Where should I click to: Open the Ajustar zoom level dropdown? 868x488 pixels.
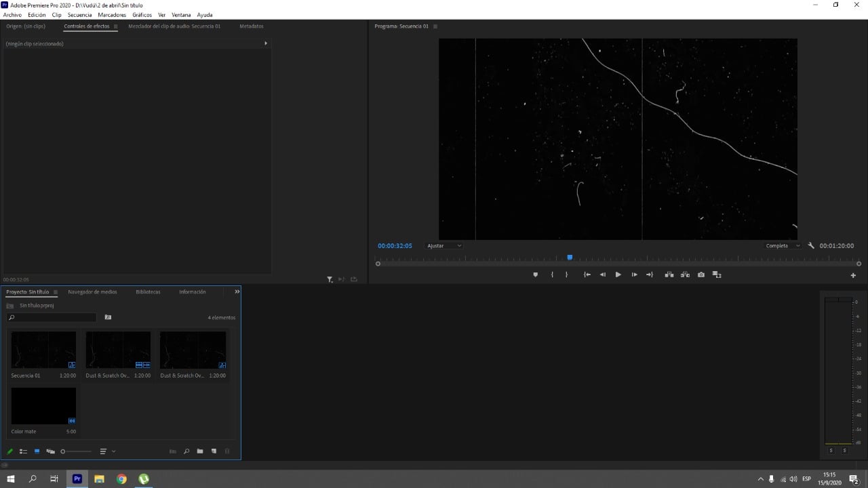tap(443, 245)
